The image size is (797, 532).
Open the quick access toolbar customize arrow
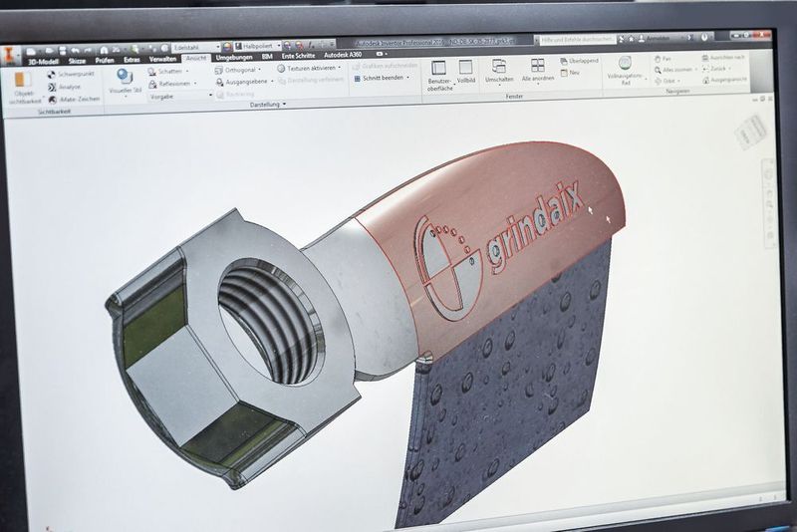tap(332, 44)
